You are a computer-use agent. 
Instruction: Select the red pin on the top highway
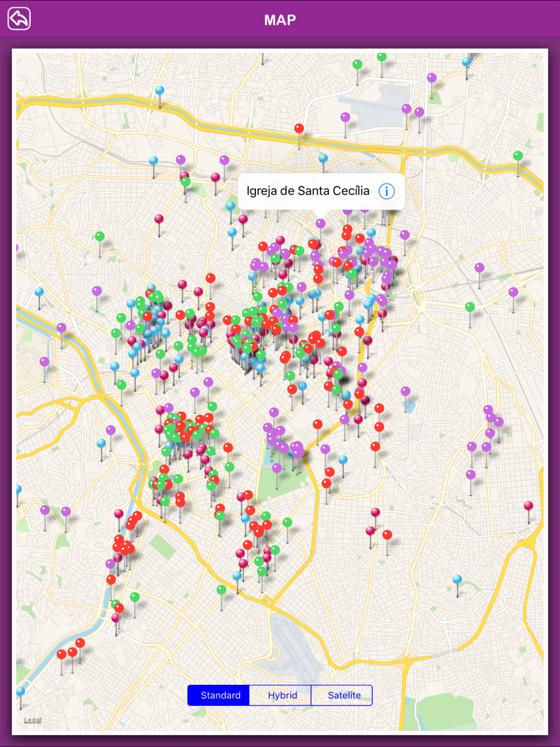click(x=299, y=129)
